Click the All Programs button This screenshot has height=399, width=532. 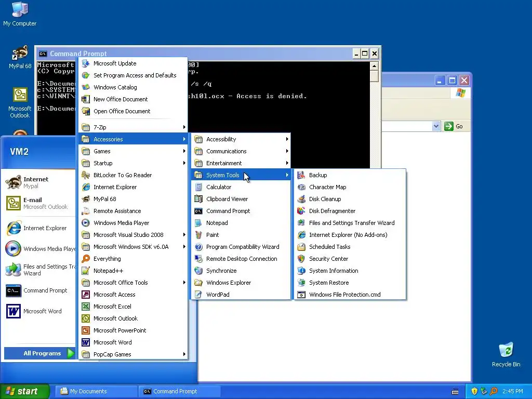pos(39,353)
